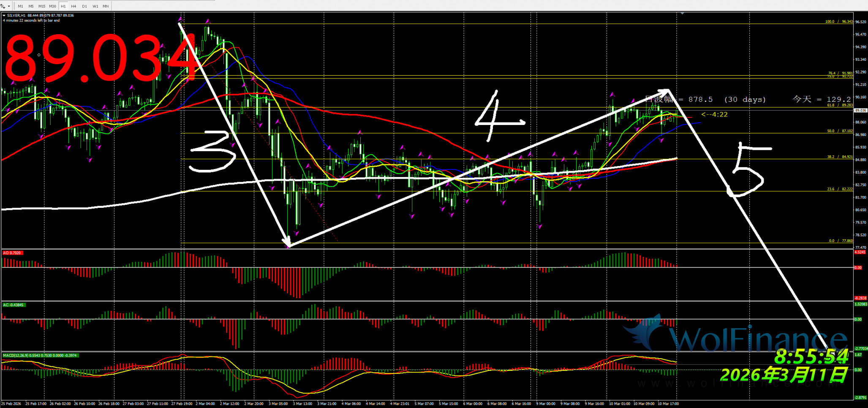Switch to the M1 timeframe

(20, 6)
